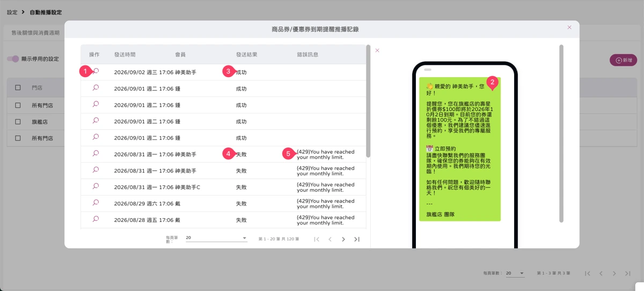Go to next page in dialog pagination
The image size is (644, 291).
pyautogui.click(x=343, y=239)
